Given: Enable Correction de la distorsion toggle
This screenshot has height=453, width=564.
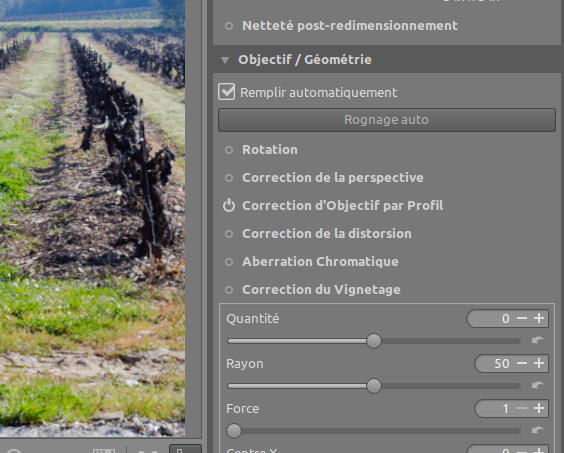Looking at the screenshot, I should click(x=229, y=234).
